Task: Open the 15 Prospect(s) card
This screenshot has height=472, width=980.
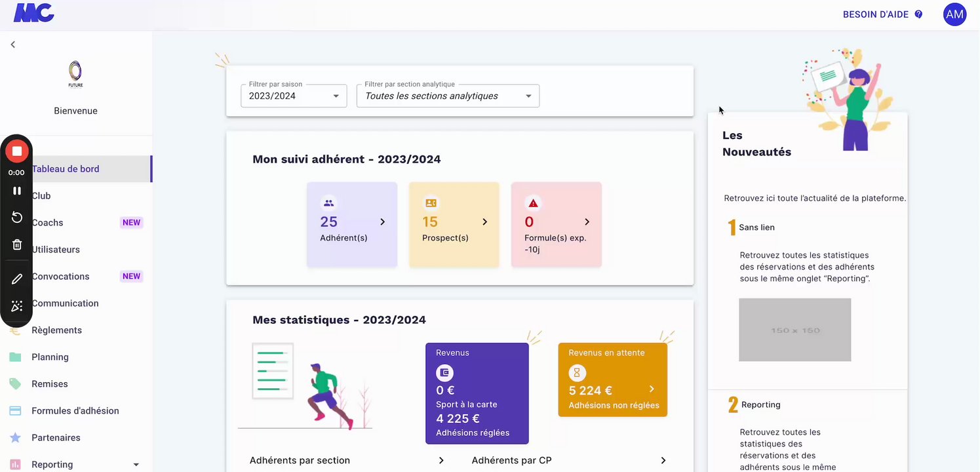Action: coord(454,224)
